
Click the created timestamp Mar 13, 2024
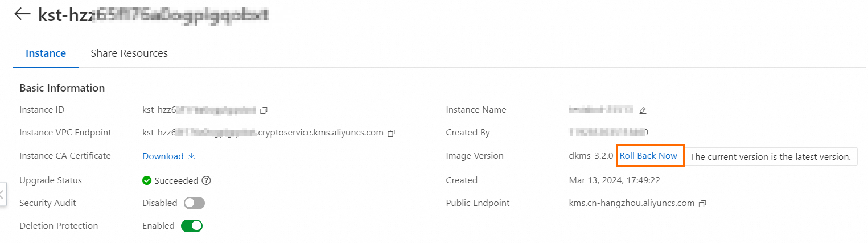[614, 180]
